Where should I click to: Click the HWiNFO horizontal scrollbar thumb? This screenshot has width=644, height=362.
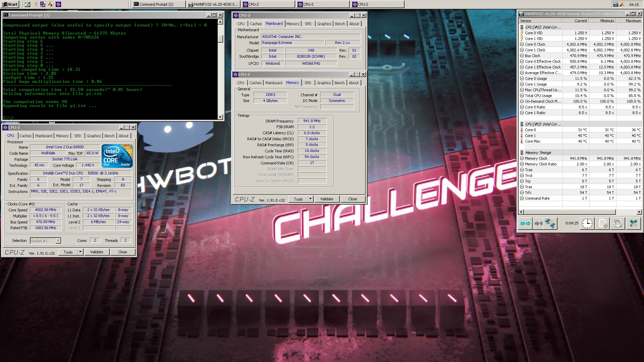pyautogui.click(x=570, y=212)
